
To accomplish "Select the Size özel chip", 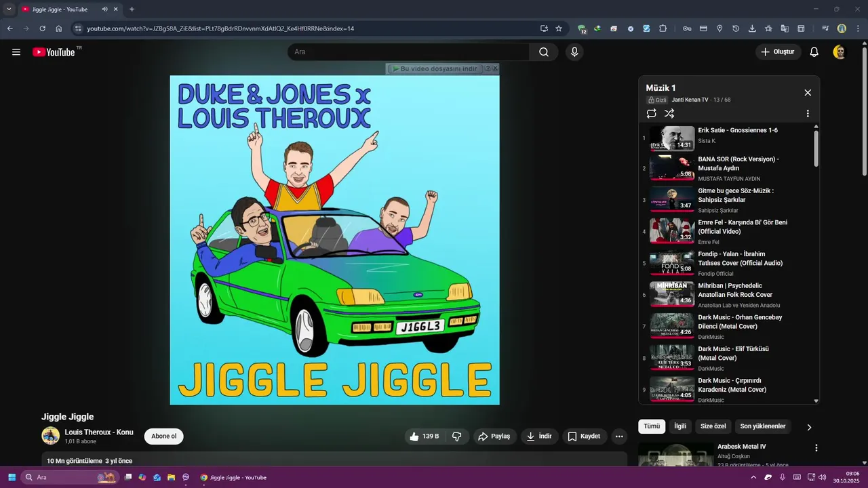I will pyautogui.click(x=713, y=426).
